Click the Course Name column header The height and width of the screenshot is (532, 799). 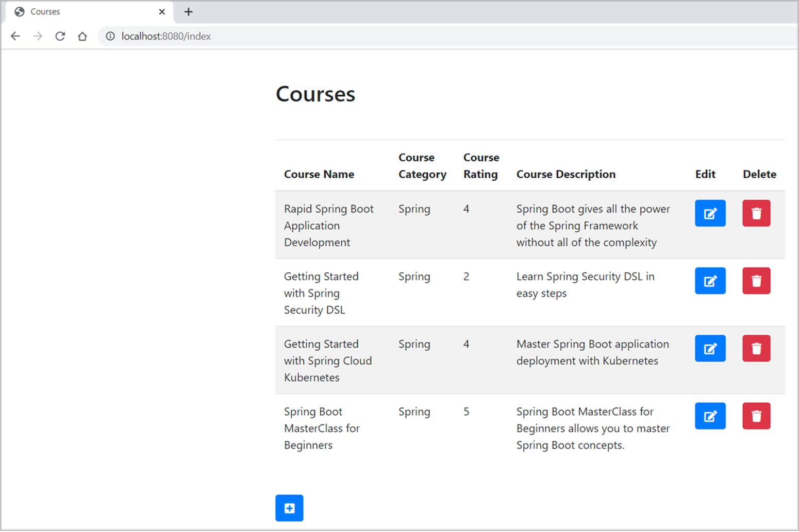pos(319,174)
